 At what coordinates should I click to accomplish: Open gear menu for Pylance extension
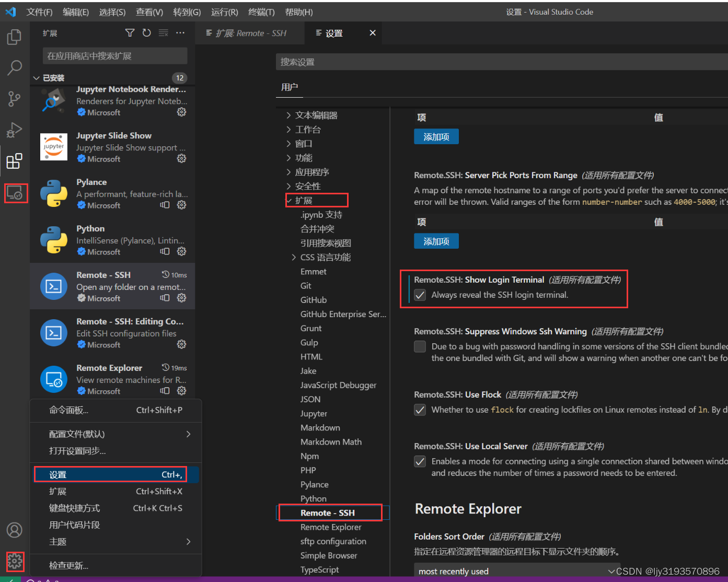[x=181, y=205]
